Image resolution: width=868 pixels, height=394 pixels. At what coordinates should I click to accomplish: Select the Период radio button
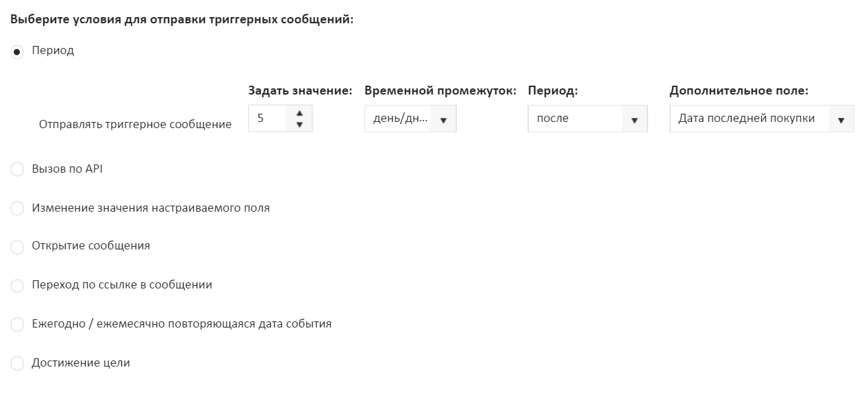tap(17, 52)
